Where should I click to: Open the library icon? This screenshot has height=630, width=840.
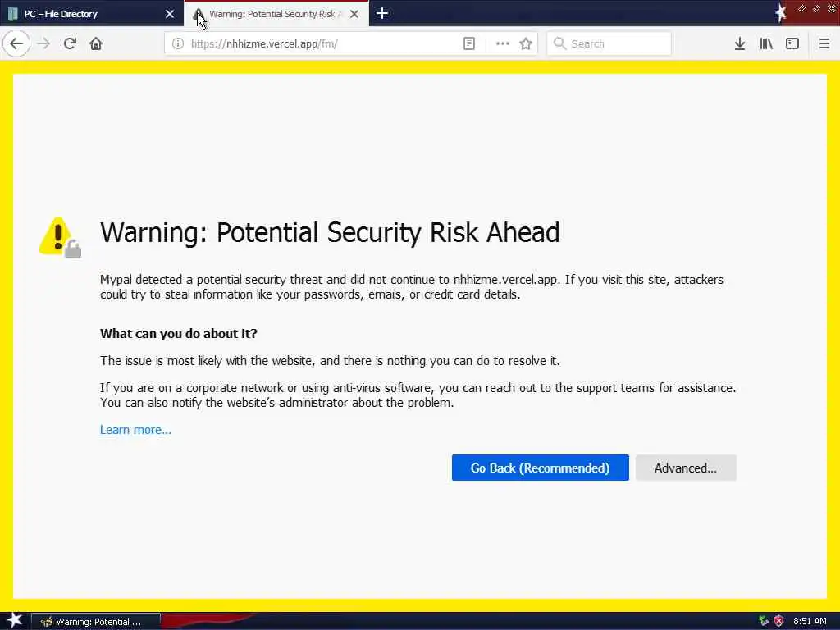(766, 43)
